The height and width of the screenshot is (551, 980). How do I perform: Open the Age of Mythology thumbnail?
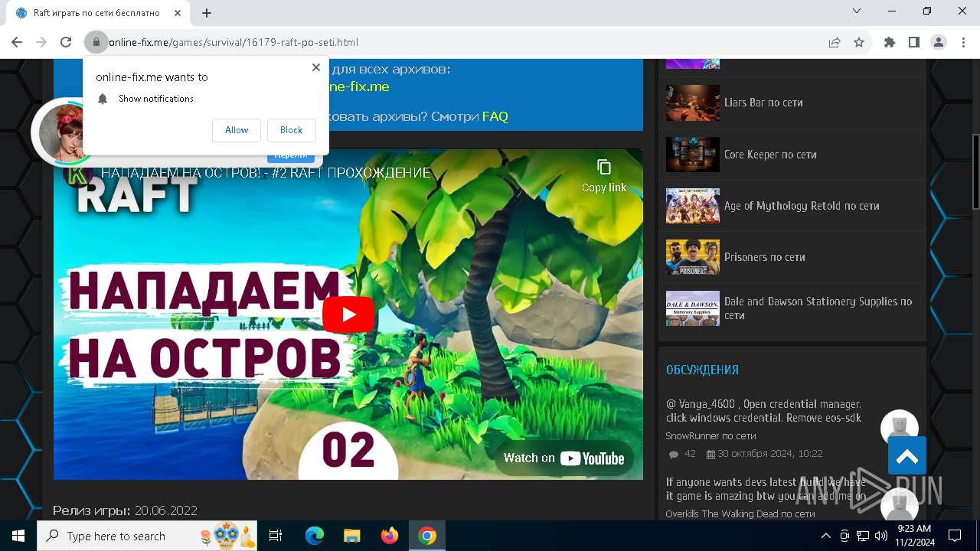(x=693, y=206)
